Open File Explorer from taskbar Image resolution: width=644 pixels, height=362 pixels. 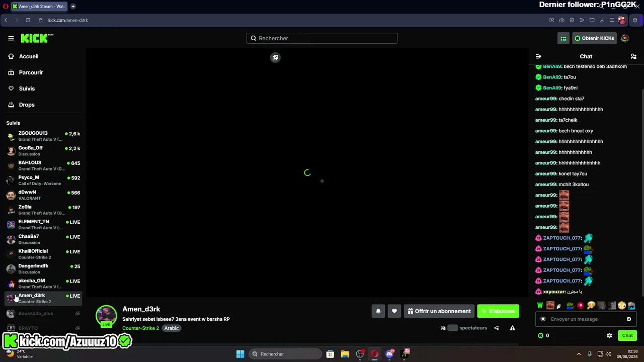[x=345, y=354]
